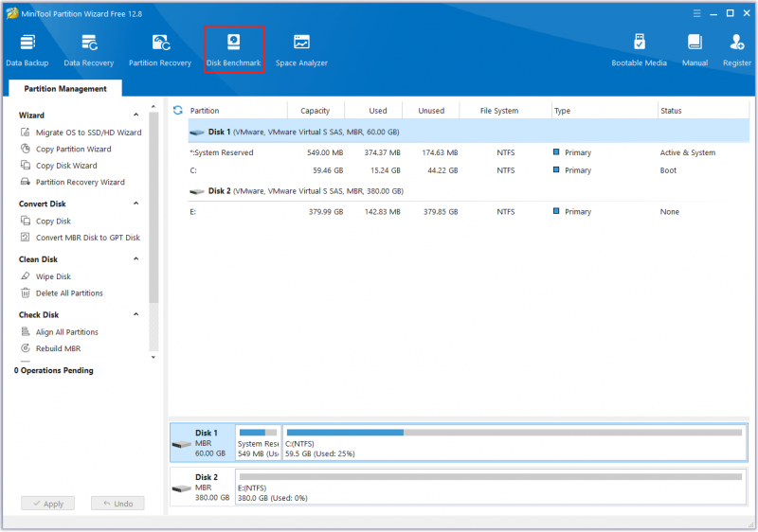
Task: Click the Partition Recovery Wizard icon
Action: click(26, 182)
